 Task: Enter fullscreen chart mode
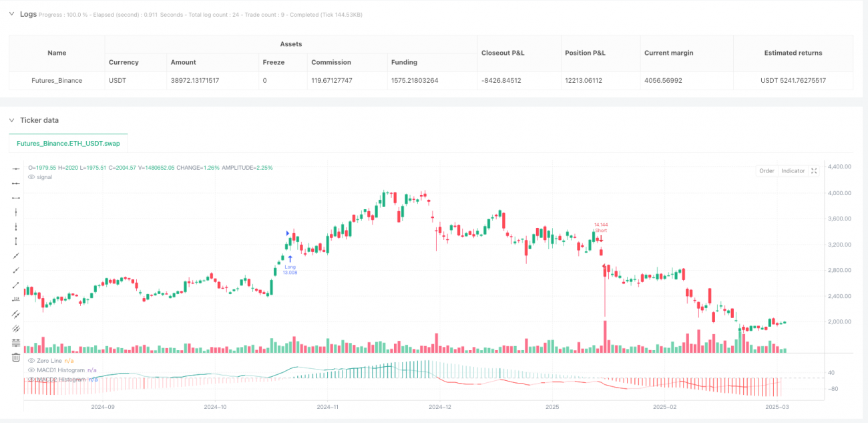pyautogui.click(x=814, y=171)
